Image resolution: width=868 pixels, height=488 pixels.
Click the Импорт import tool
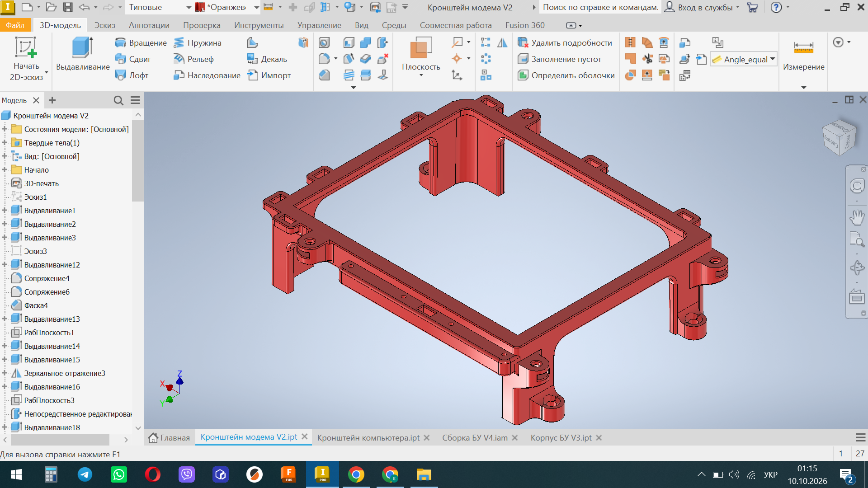click(x=269, y=75)
